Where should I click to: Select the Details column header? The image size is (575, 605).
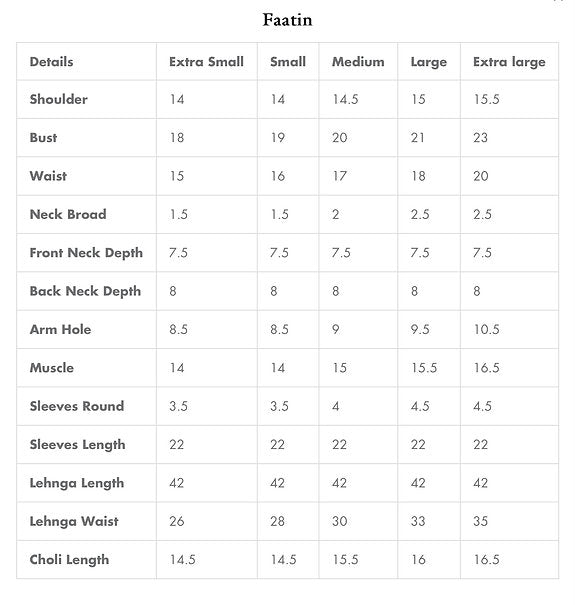(x=51, y=62)
